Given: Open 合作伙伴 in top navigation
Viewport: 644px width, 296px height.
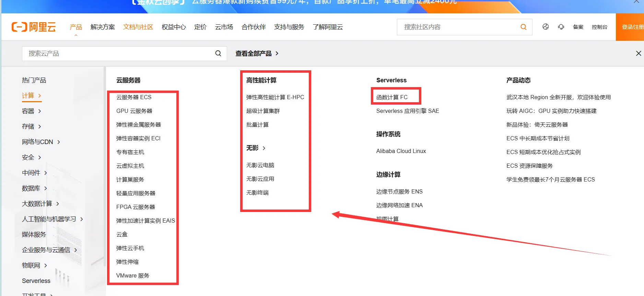Looking at the screenshot, I should point(254,27).
